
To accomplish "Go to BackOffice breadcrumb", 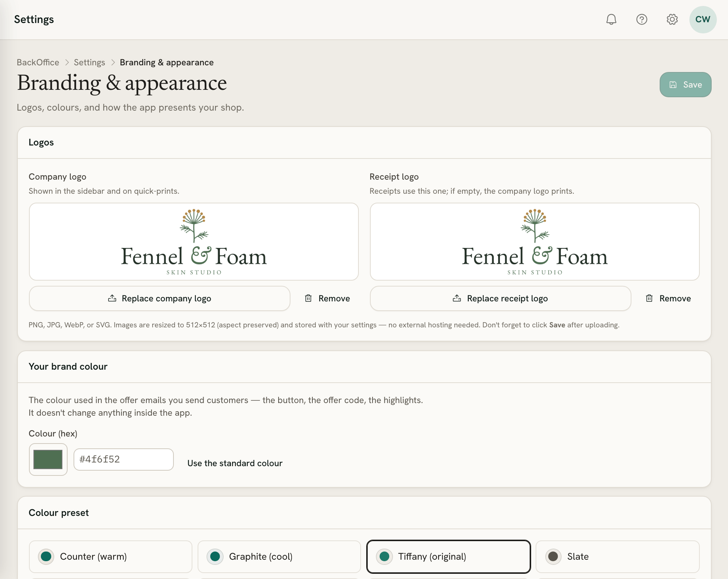I will pos(38,62).
